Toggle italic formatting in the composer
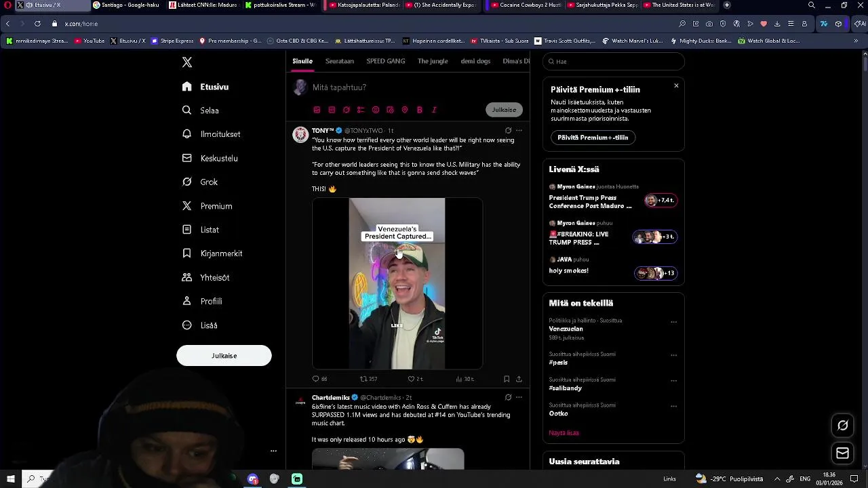868x488 pixels. point(434,110)
